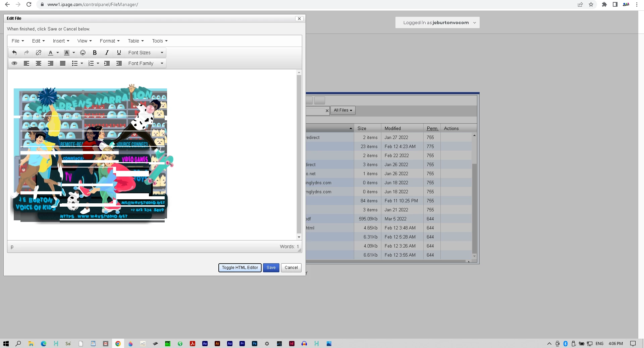Clear the file manager search field

[x=327, y=111]
